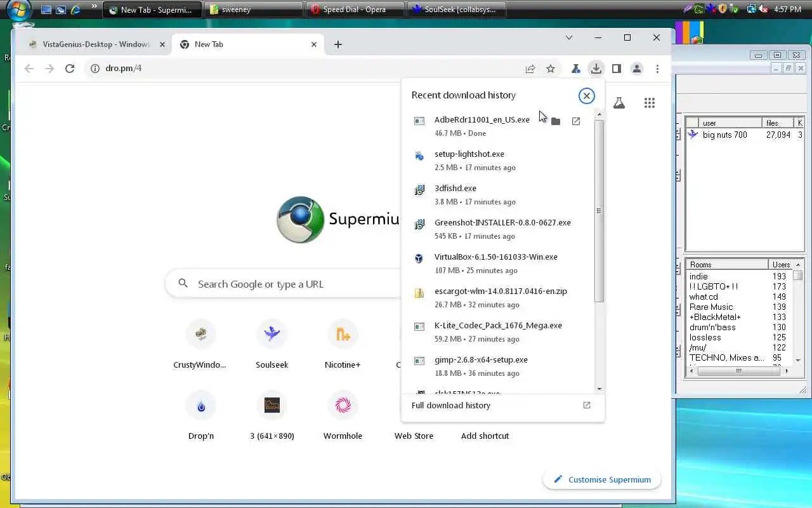Open a new browser tab
The width and height of the screenshot is (812, 508).
coord(338,44)
